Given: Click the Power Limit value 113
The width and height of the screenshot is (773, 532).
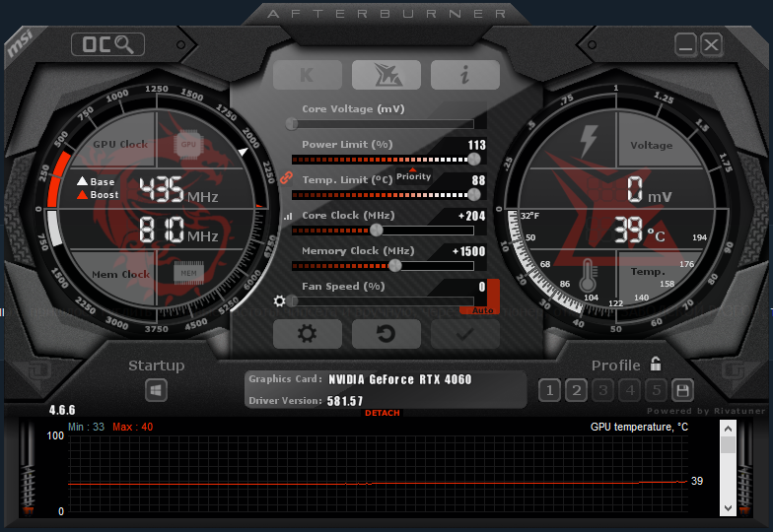Looking at the screenshot, I should (477, 145).
